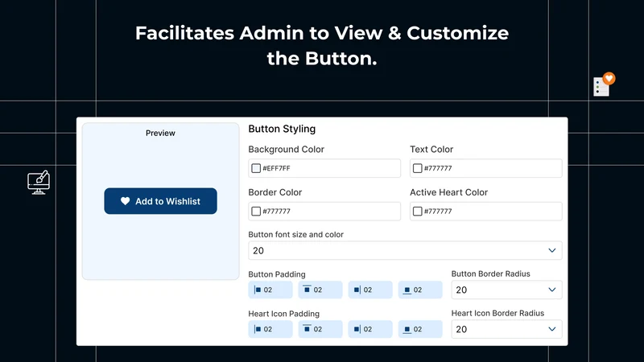
Task: Open the Button Border Radius dropdown
Action: point(507,290)
